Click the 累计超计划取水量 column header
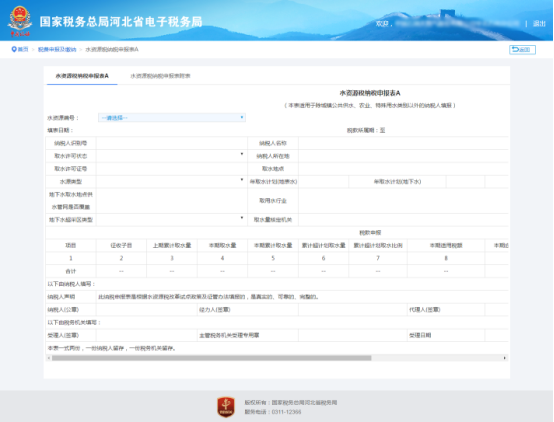554x422 pixels. (x=323, y=245)
